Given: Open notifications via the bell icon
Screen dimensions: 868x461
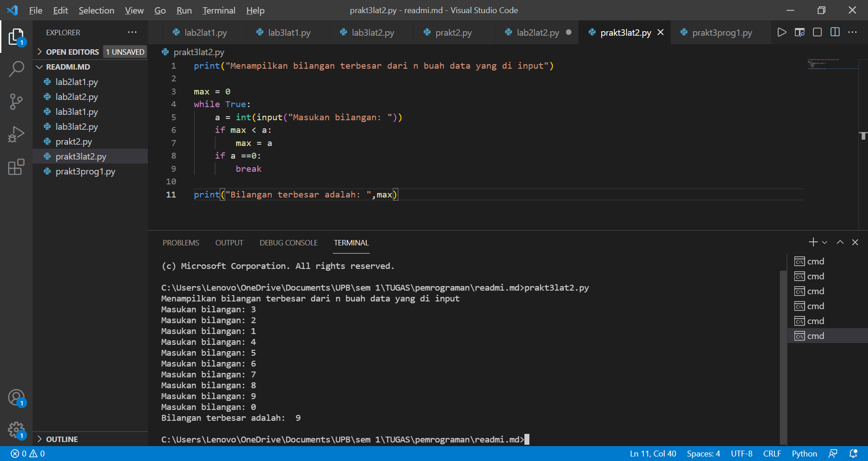Looking at the screenshot, I should click(x=854, y=453).
